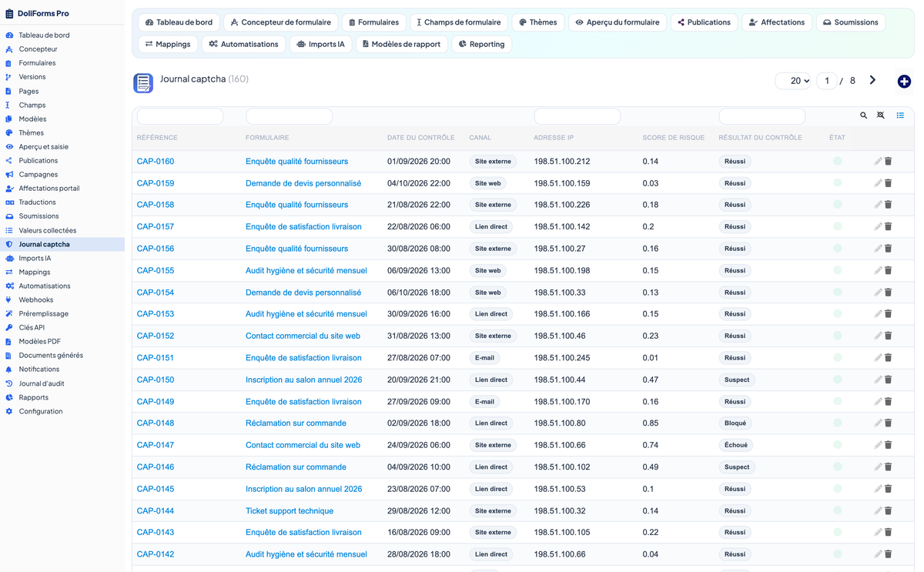Click the DoliForms Pro logo icon

(x=9, y=14)
